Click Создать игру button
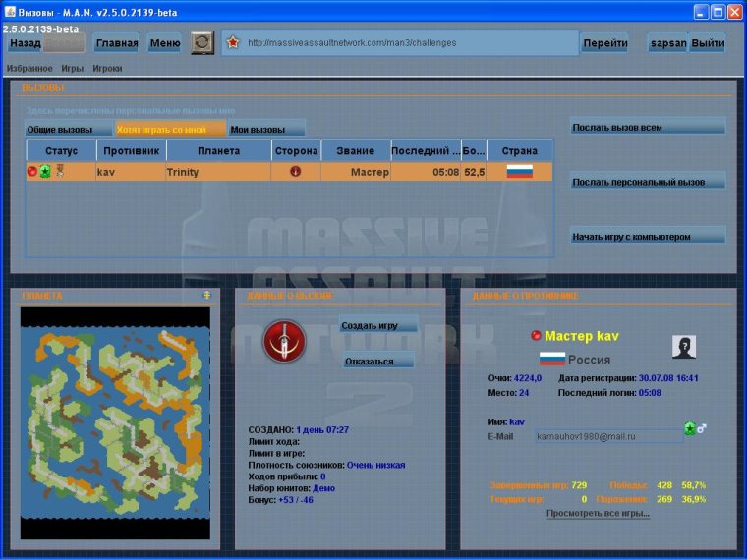 (378, 325)
